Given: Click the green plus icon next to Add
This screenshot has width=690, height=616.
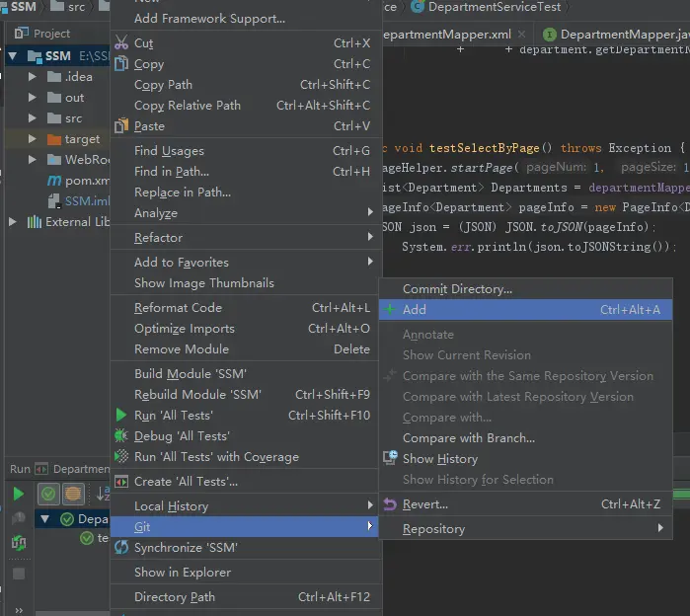Looking at the screenshot, I should pos(390,309).
